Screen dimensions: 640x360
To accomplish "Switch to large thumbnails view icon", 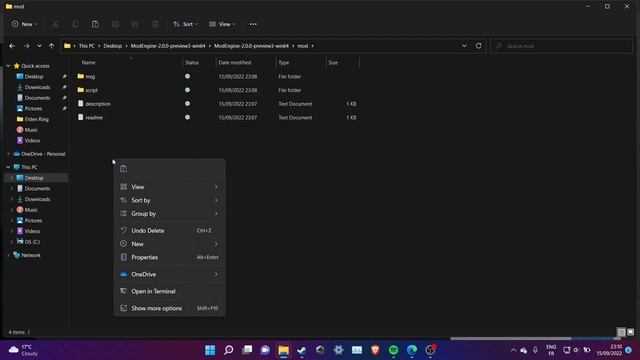I will pyautogui.click(x=631, y=332).
